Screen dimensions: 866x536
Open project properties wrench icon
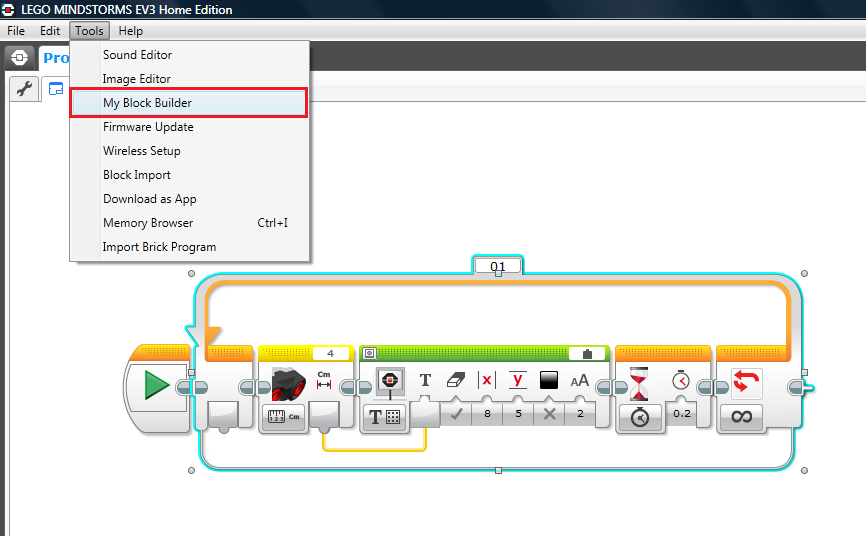click(x=24, y=88)
